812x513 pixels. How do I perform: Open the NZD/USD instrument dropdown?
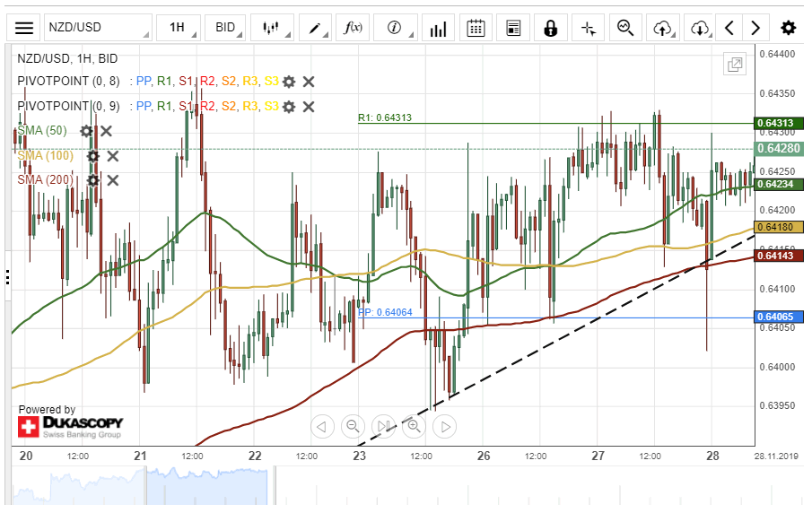[97, 28]
